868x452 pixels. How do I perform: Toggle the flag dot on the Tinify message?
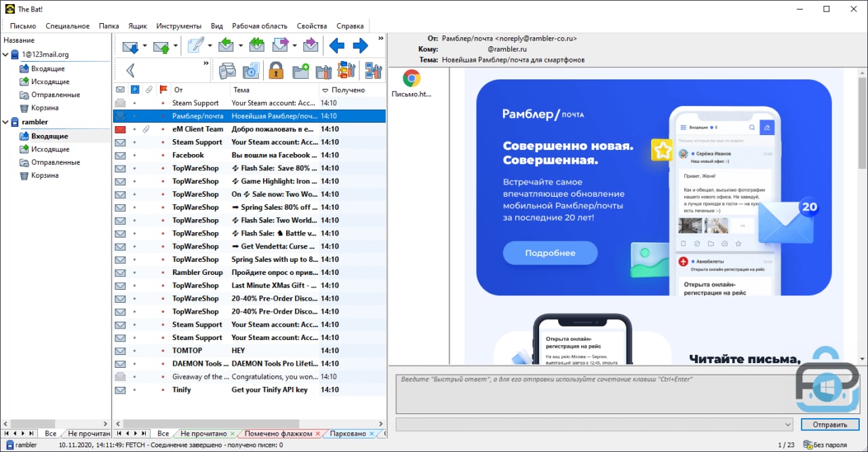[x=163, y=390]
